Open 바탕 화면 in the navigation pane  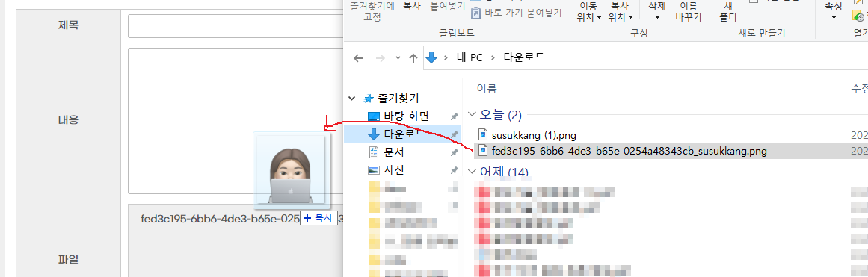[x=406, y=116]
